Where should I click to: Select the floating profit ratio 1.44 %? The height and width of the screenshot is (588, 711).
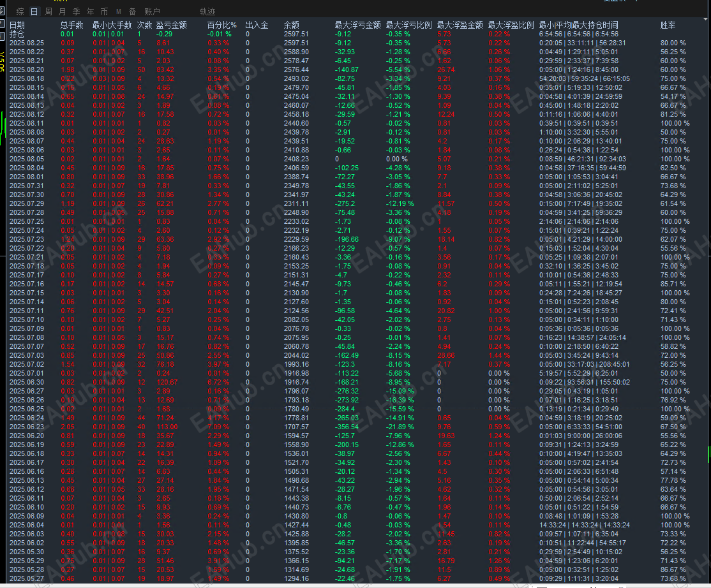pyautogui.click(x=499, y=356)
